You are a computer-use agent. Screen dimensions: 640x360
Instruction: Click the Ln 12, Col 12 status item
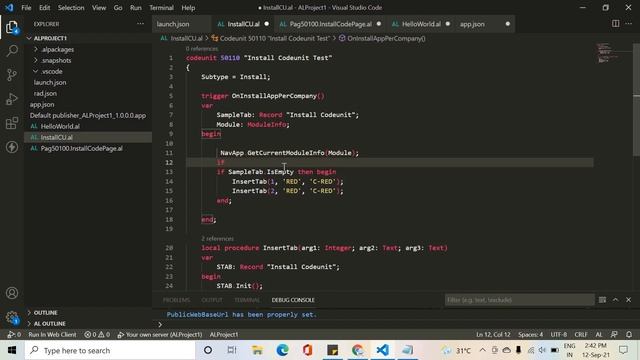coord(493,335)
